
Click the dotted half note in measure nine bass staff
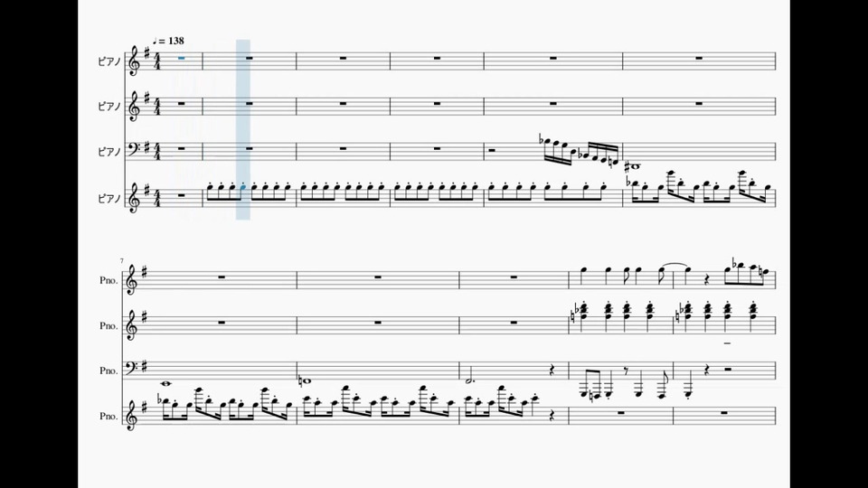pyautogui.click(x=469, y=380)
